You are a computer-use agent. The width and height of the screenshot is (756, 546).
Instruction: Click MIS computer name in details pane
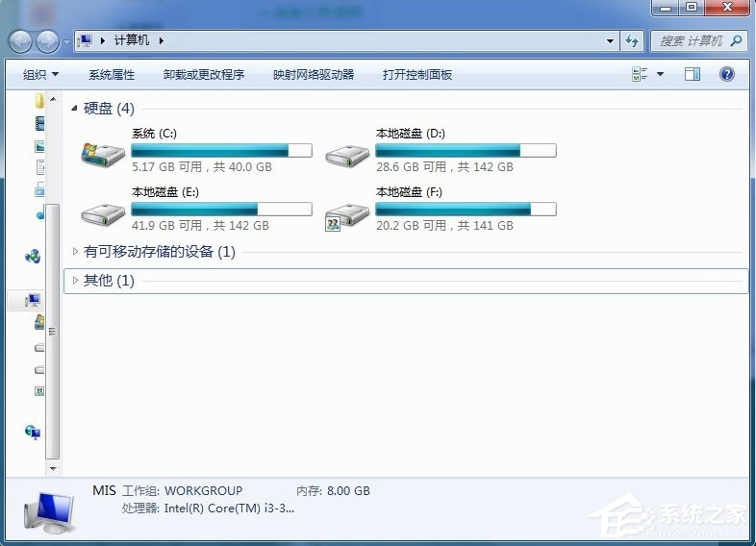tap(104, 490)
